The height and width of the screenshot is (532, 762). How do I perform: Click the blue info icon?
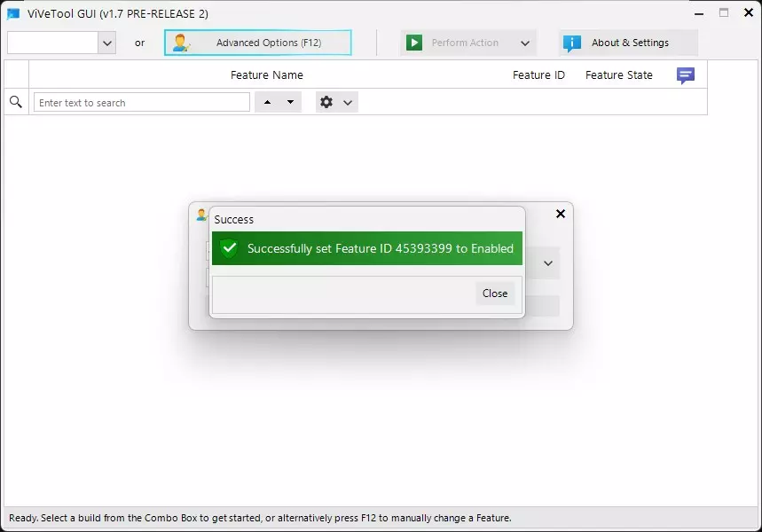click(x=572, y=43)
